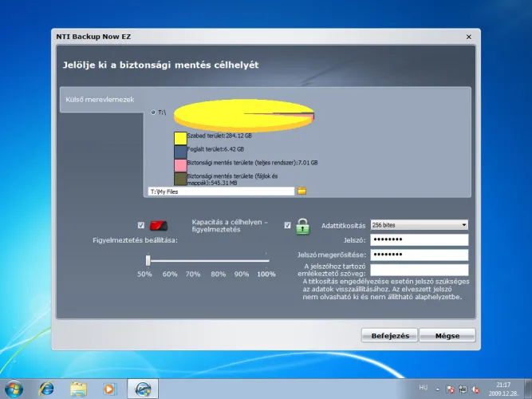Image resolution: width=532 pixels, height=399 pixels.
Task: Click the Jelszó password field
Action: click(x=419, y=239)
